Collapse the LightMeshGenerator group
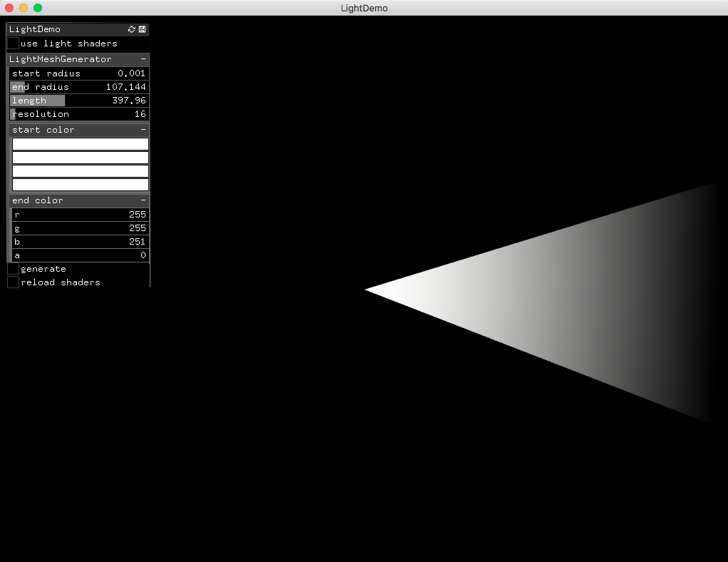The height and width of the screenshot is (562, 728). pos(144,59)
